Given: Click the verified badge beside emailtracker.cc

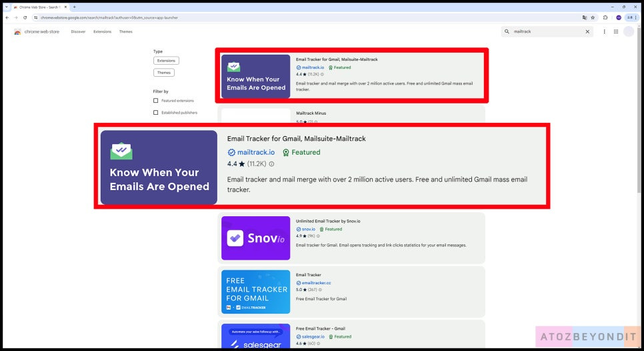Looking at the screenshot, I should [299, 283].
